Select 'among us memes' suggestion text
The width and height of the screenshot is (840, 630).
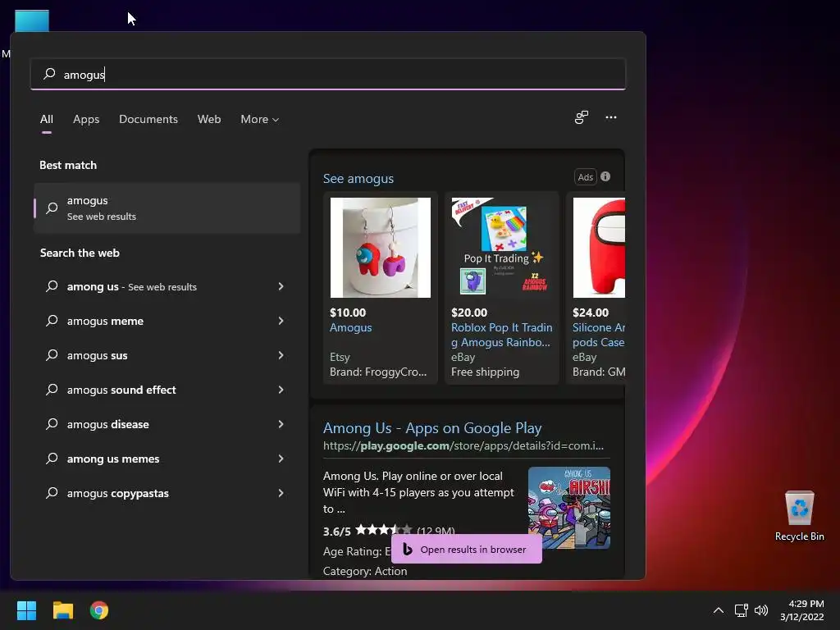tap(113, 459)
